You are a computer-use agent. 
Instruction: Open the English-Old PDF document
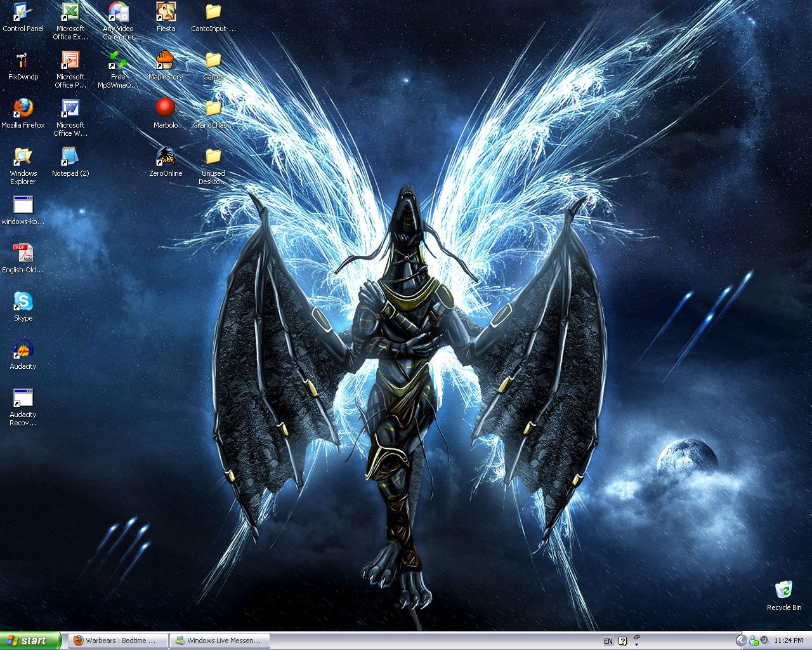pyautogui.click(x=23, y=258)
